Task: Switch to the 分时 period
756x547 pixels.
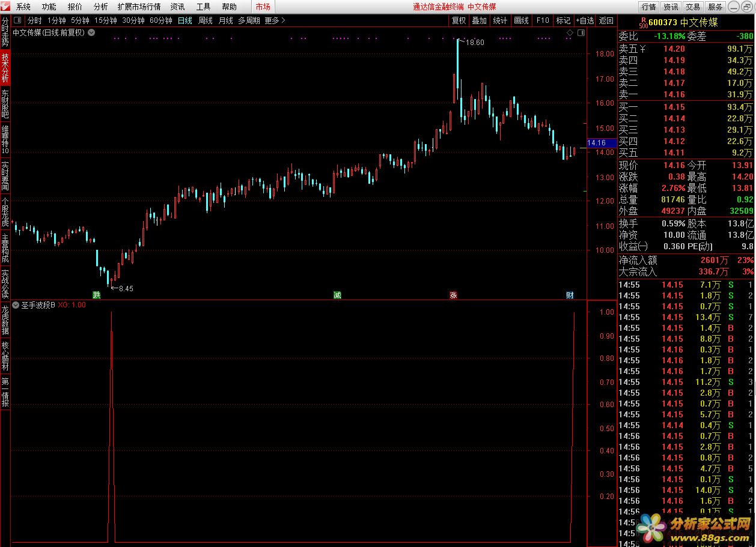Action: point(35,20)
